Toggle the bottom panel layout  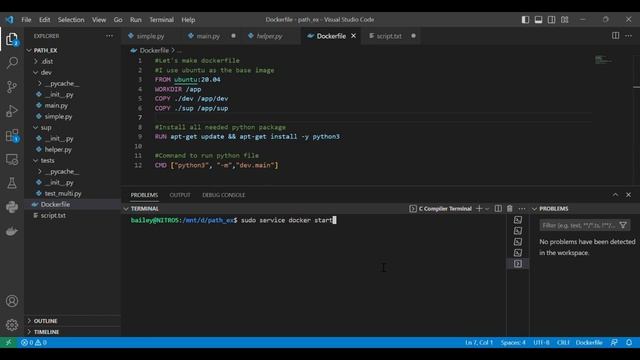(538, 20)
